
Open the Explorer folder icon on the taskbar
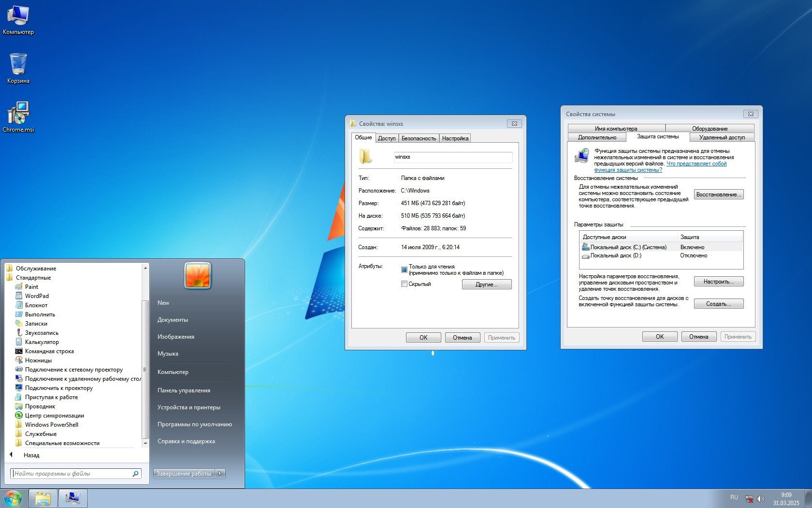(43, 498)
